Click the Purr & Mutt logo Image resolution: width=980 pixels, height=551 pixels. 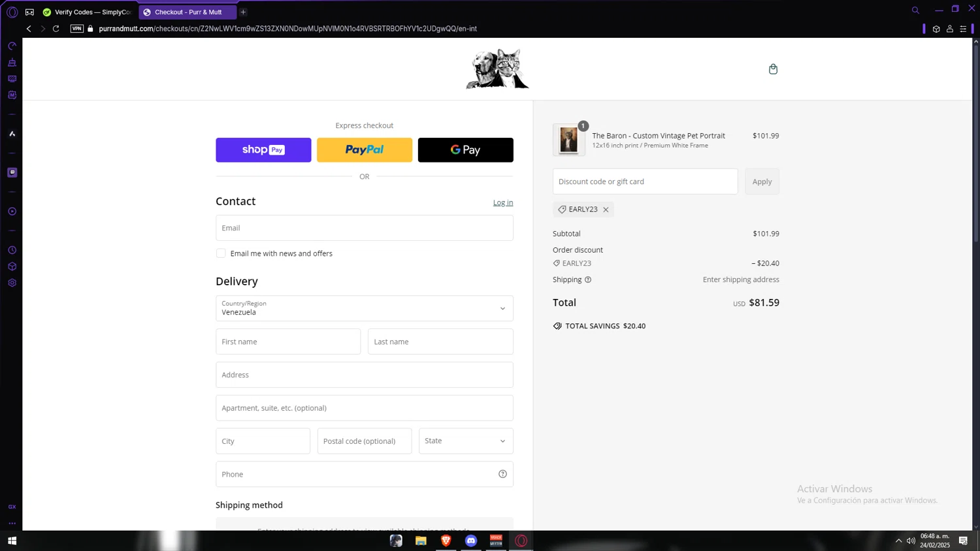pos(497,69)
